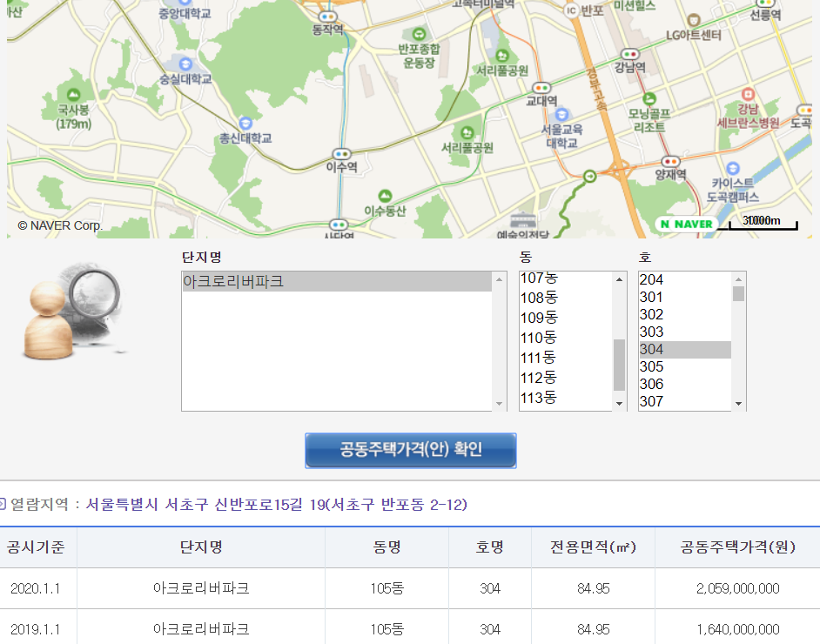Click the 숭실대학교 school icon

pos(185,64)
